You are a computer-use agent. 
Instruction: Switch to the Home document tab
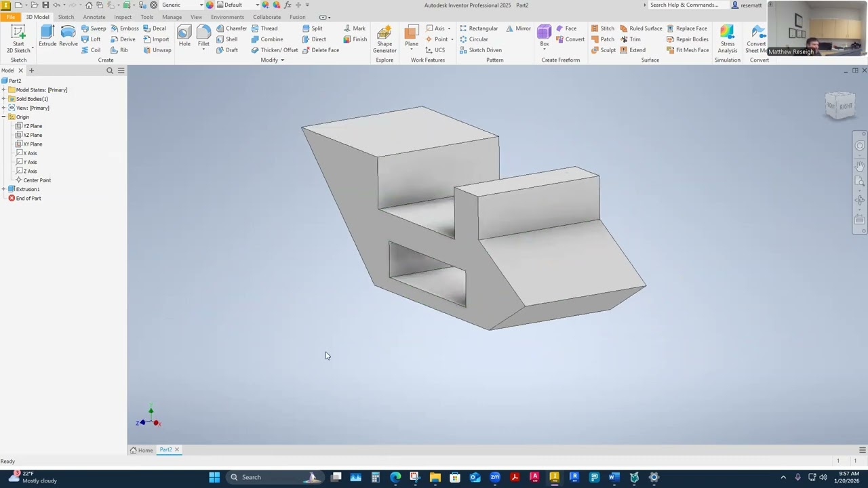click(x=142, y=450)
